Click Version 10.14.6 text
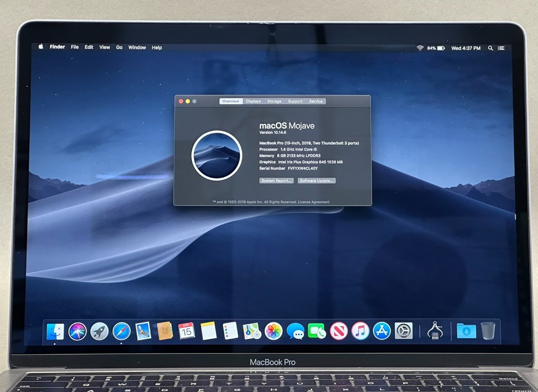538x392 pixels. [x=273, y=133]
